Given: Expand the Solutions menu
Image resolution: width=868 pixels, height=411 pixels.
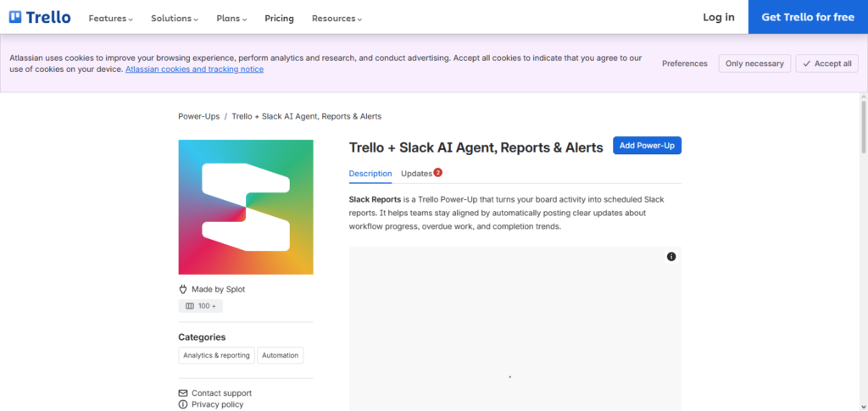Looking at the screenshot, I should [175, 19].
